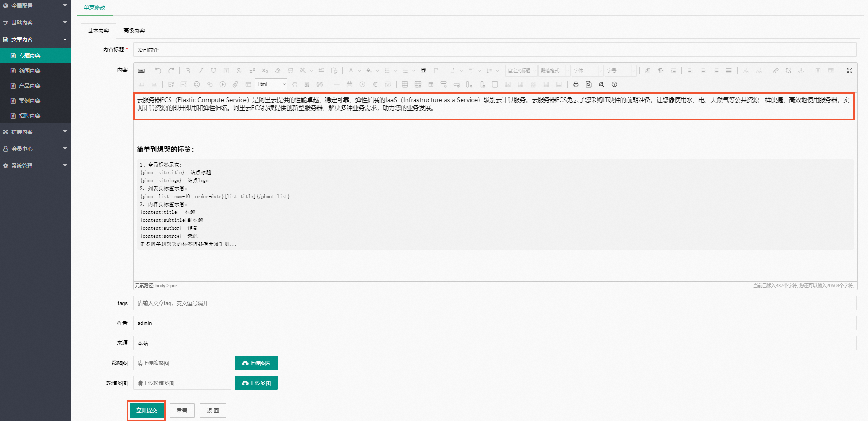Click 上传图片 upload button
The image size is (868, 421).
click(256, 363)
